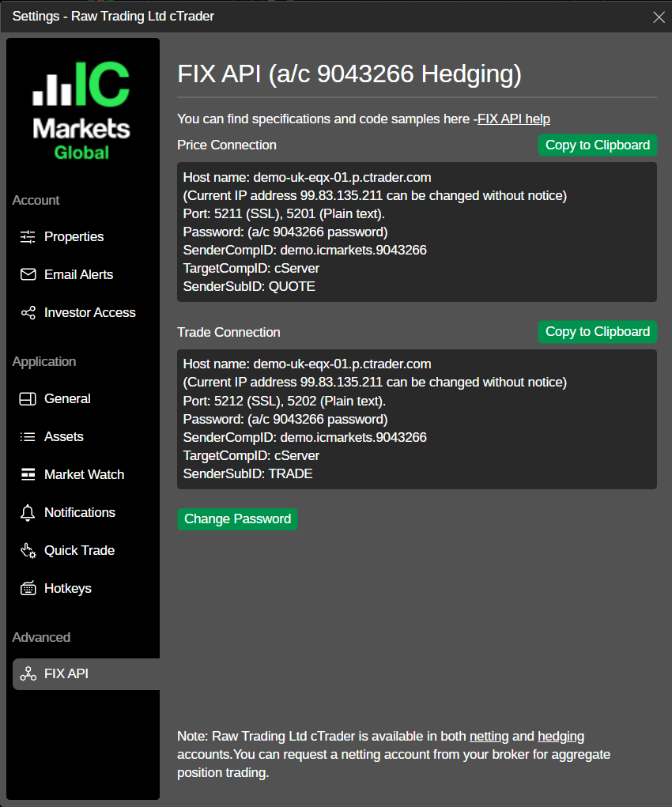Copy Trade Connection details to clipboard
The width and height of the screenshot is (672, 807).
tap(598, 332)
